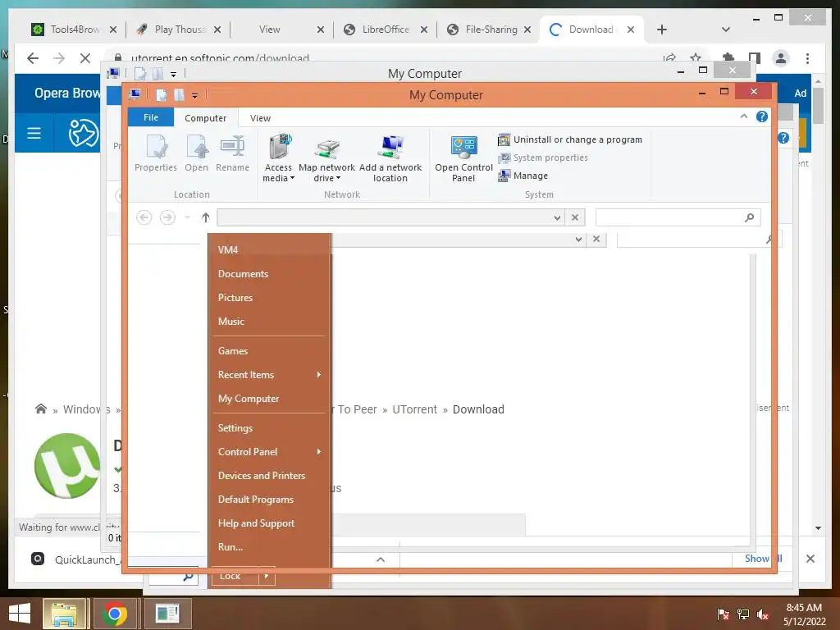Switch to the LibreOffice Chrome tab

tap(386, 30)
